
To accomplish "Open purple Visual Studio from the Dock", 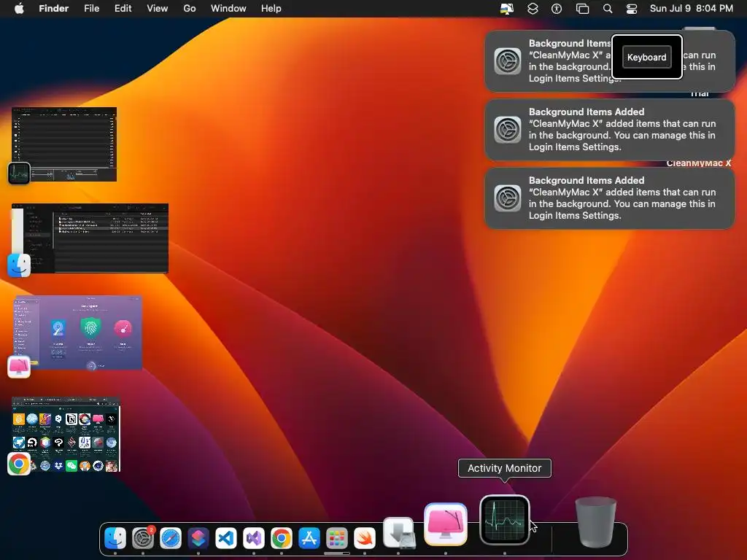I will pyautogui.click(x=253, y=538).
